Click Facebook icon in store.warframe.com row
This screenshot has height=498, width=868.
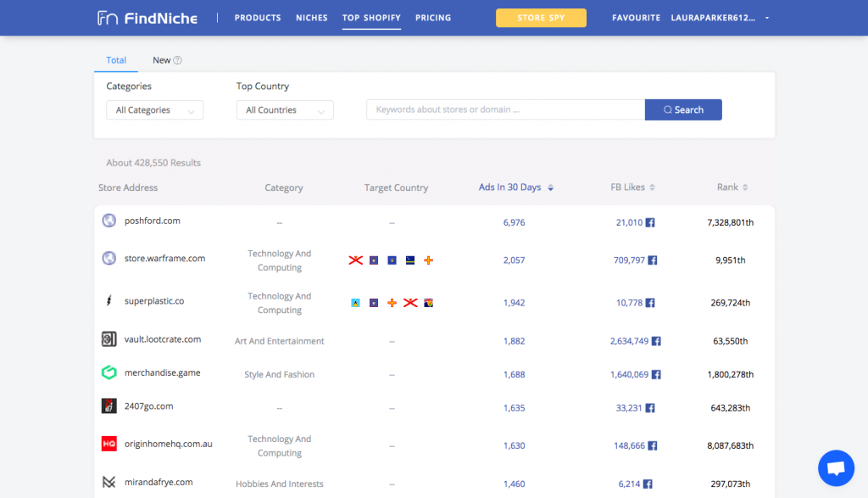click(x=653, y=260)
